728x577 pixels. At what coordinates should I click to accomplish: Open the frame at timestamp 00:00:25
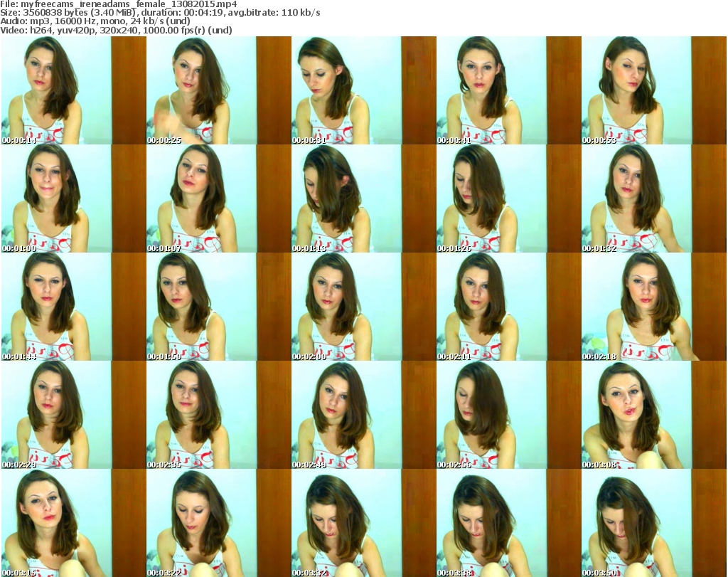[219, 90]
